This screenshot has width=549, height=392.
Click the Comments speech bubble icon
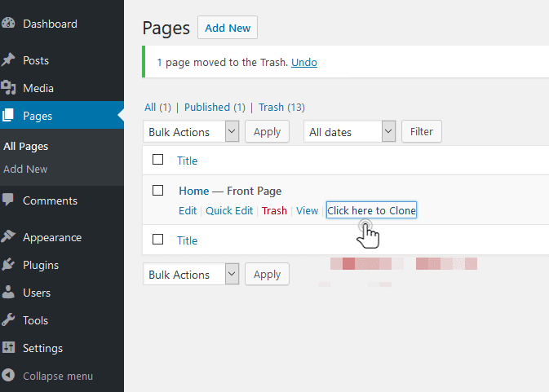coord(8,200)
